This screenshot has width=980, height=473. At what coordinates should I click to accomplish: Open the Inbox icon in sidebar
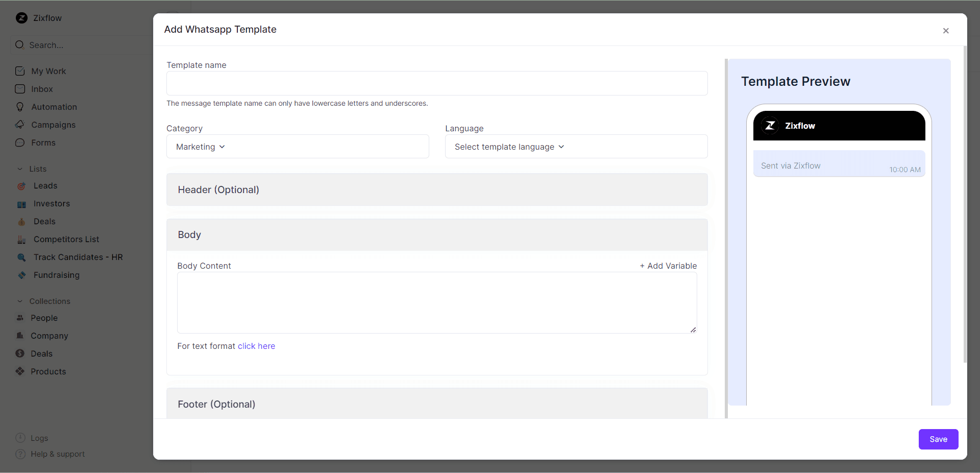tap(20, 89)
